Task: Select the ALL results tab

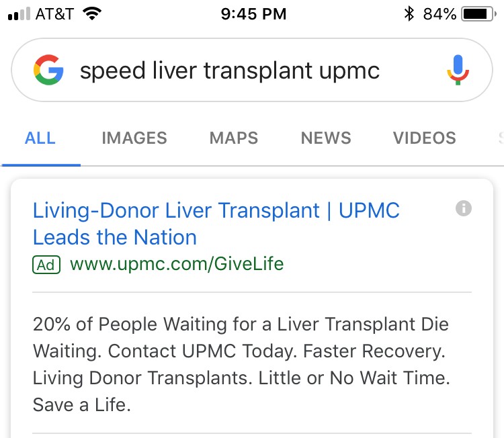Action: click(40, 138)
